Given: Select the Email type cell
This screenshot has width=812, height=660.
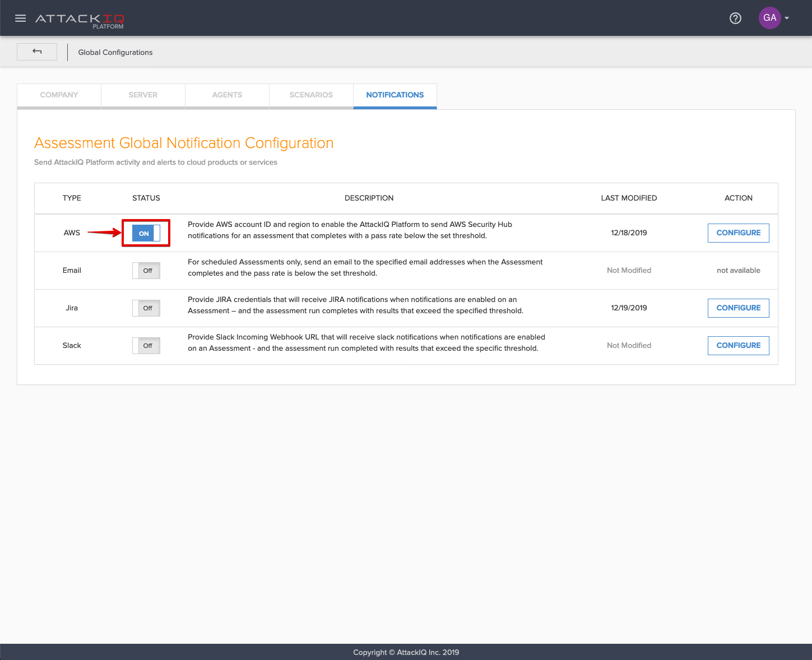Looking at the screenshot, I should [x=72, y=270].
